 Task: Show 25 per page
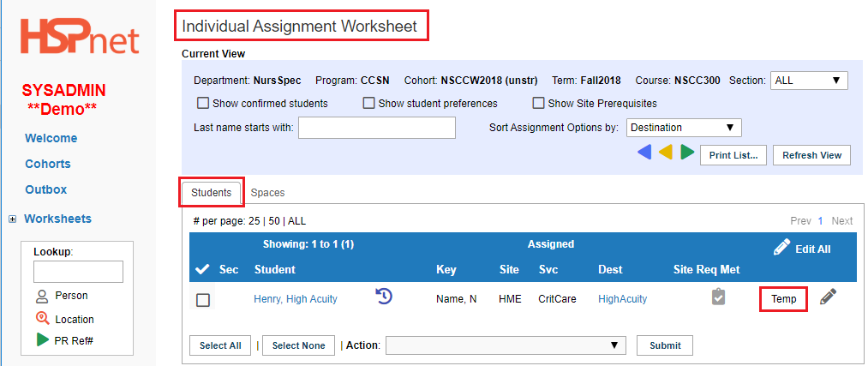[254, 221]
